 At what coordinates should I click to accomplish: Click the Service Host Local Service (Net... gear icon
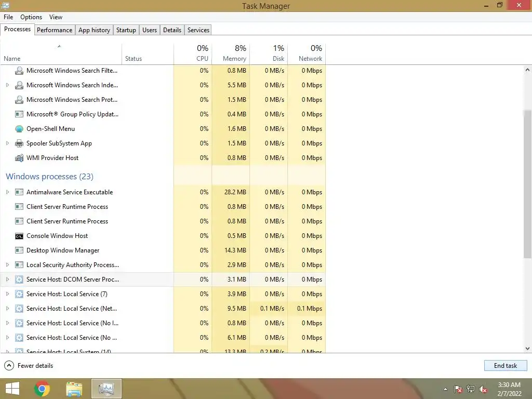click(19, 309)
